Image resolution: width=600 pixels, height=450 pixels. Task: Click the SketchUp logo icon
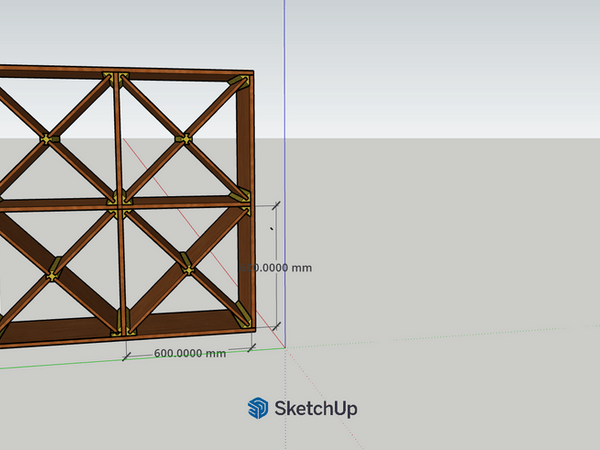258,408
